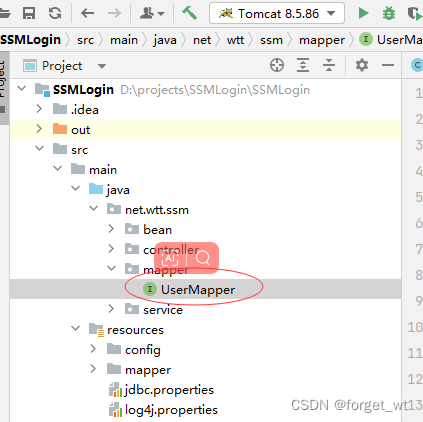
Task: Collapse the main folder
Action: [x=58, y=169]
